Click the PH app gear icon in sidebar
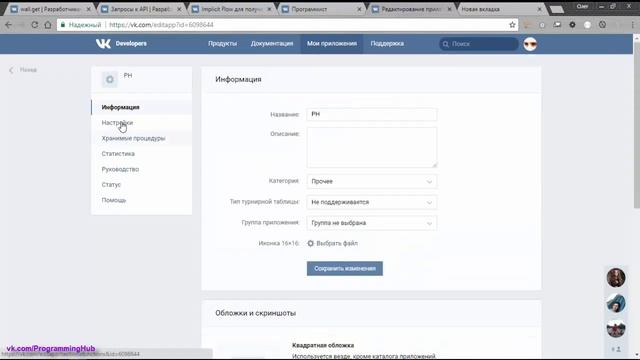The height and width of the screenshot is (360, 640). coord(110,80)
